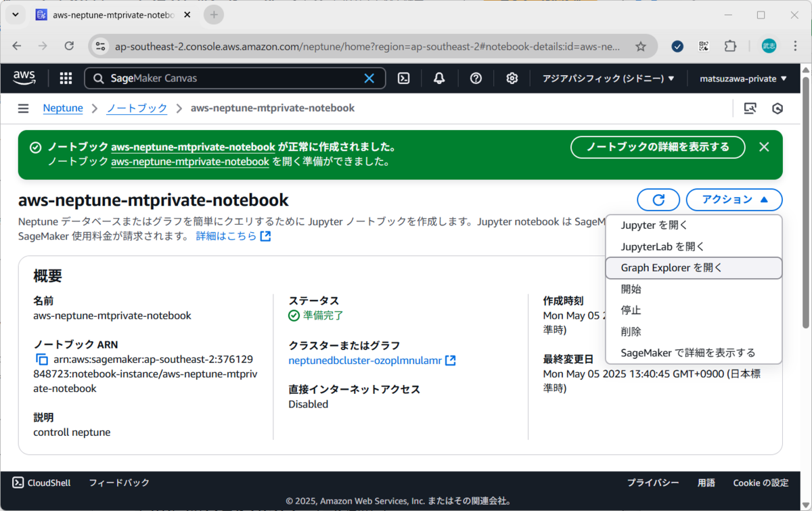Open the matsuzawa-private account menu

(743, 79)
